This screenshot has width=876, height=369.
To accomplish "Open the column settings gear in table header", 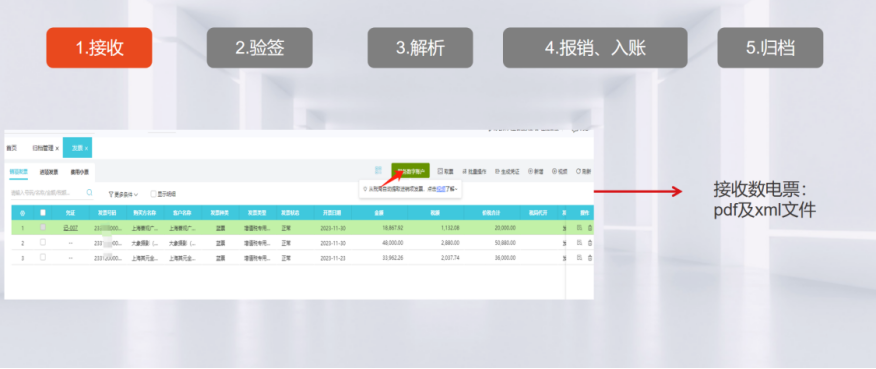I will (22, 213).
